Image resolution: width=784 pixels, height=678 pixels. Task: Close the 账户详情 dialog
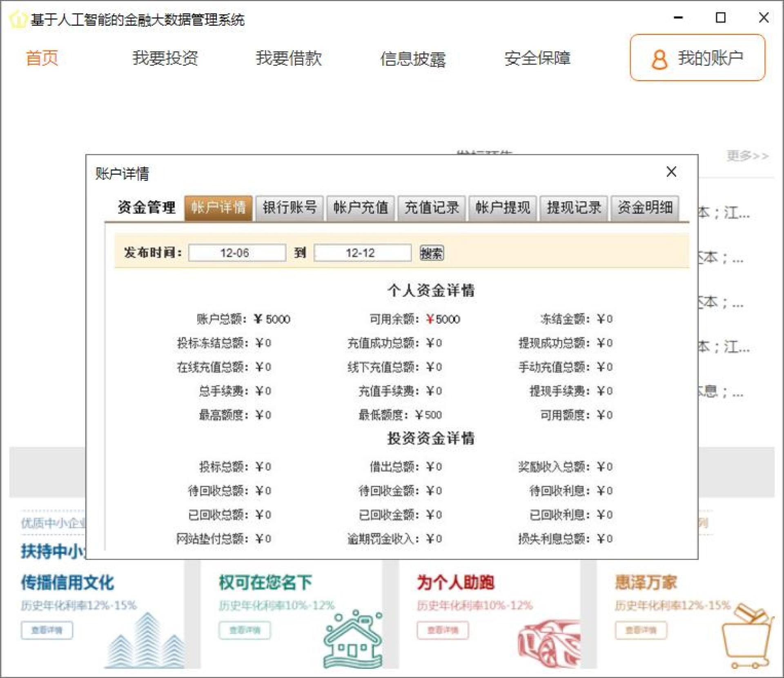[x=671, y=172]
